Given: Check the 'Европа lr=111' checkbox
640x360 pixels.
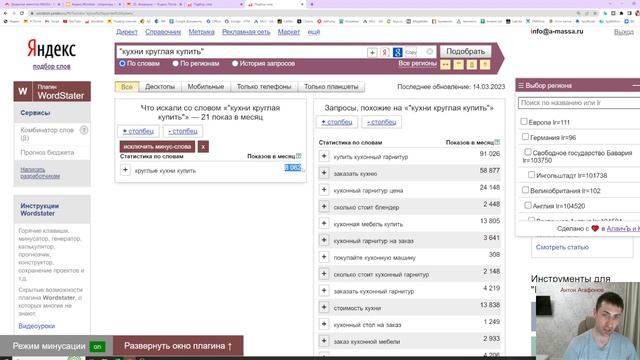Looking at the screenshot, I should tap(524, 121).
